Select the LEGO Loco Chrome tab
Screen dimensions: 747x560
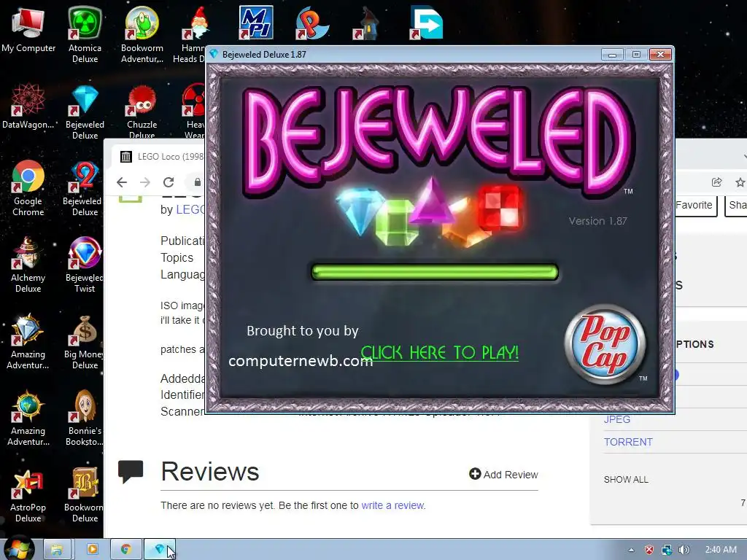coord(162,157)
